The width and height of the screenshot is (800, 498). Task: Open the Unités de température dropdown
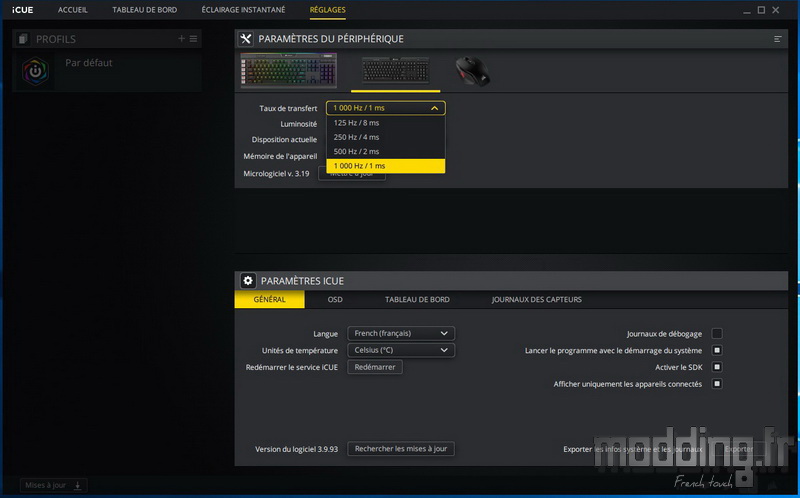(x=401, y=350)
